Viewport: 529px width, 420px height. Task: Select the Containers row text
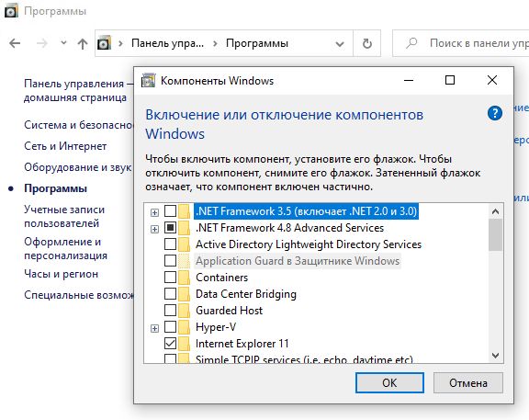[221, 278]
